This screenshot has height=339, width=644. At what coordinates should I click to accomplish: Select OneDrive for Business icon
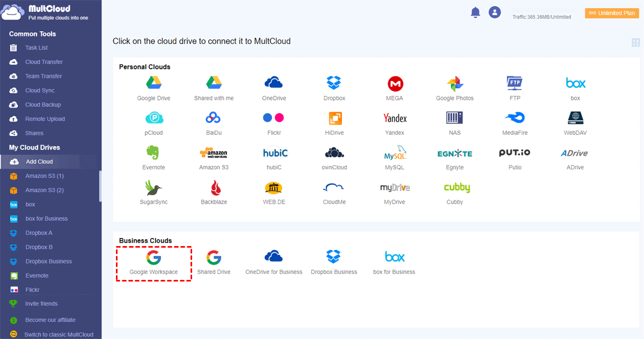[x=274, y=257]
